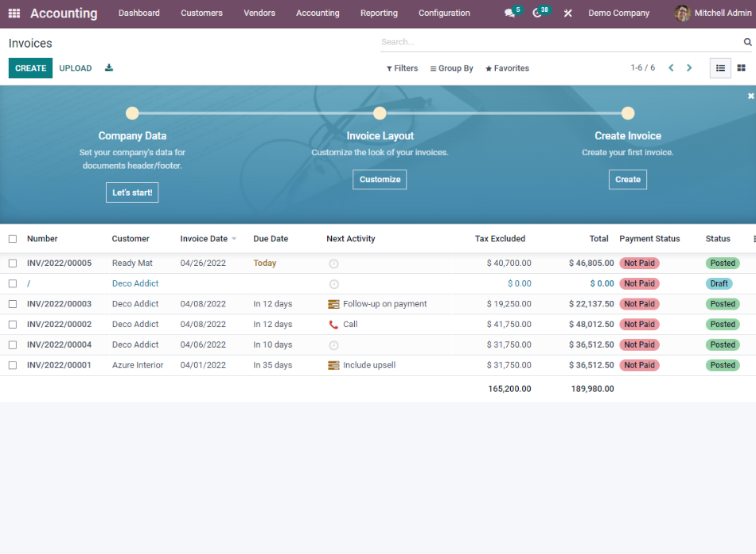This screenshot has height=554, width=756.
Task: Select the checkbox for invoice INV/2022/00005
Action: coord(12,263)
